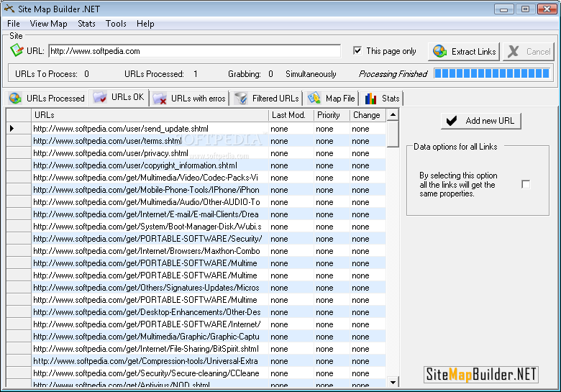Viewport: 561px width, 392px height.
Task: Select the Browsers/Maxthon-Combo URL row
Action: tap(209, 251)
